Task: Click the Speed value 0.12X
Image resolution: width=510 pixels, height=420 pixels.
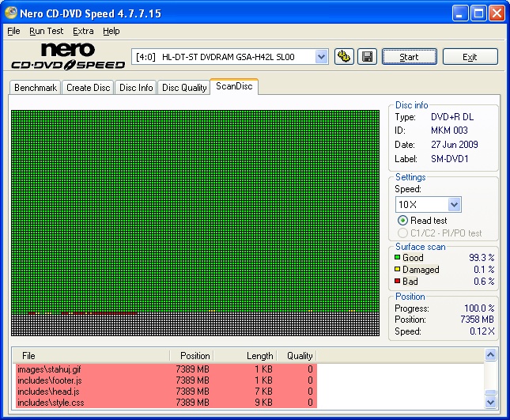Action: pyautogui.click(x=482, y=331)
